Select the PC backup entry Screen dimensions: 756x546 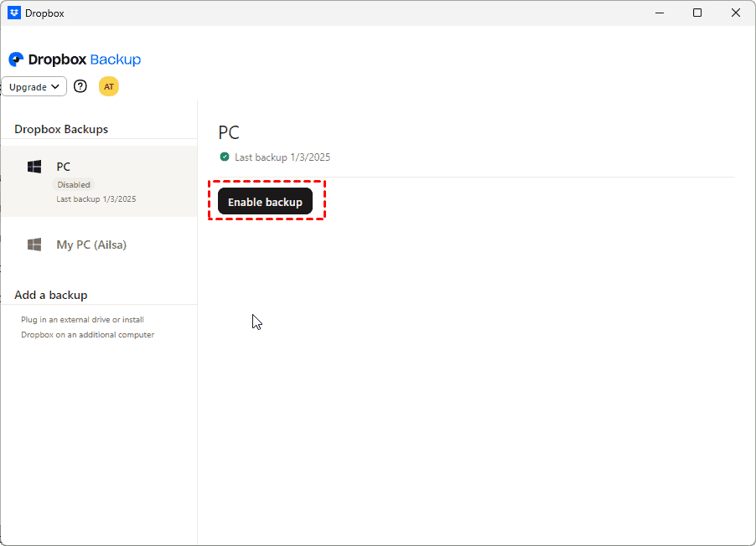[x=99, y=182]
